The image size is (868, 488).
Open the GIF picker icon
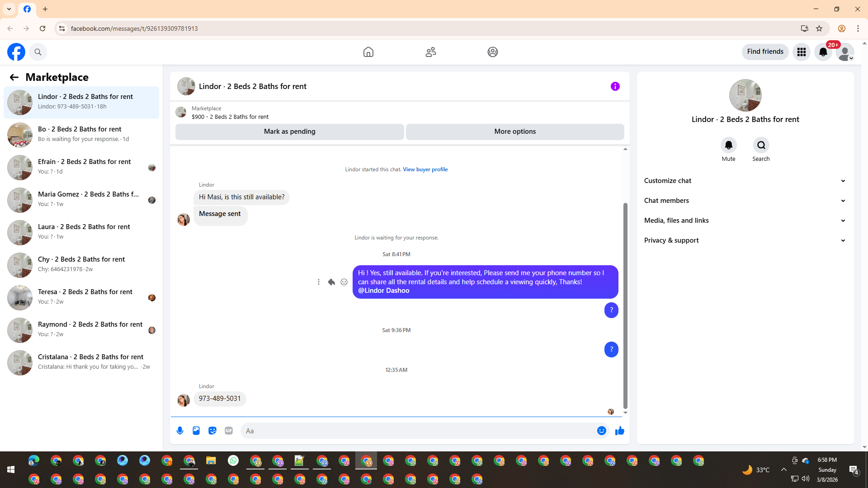click(229, 431)
